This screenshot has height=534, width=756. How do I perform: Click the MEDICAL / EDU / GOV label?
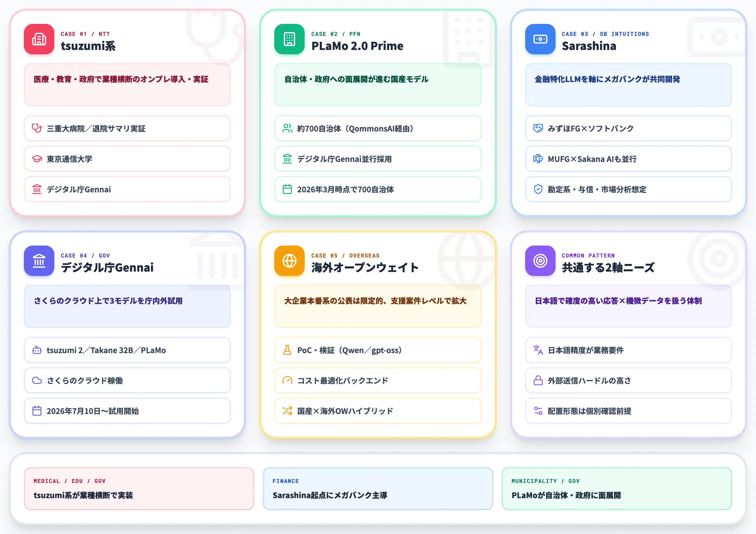click(x=70, y=481)
